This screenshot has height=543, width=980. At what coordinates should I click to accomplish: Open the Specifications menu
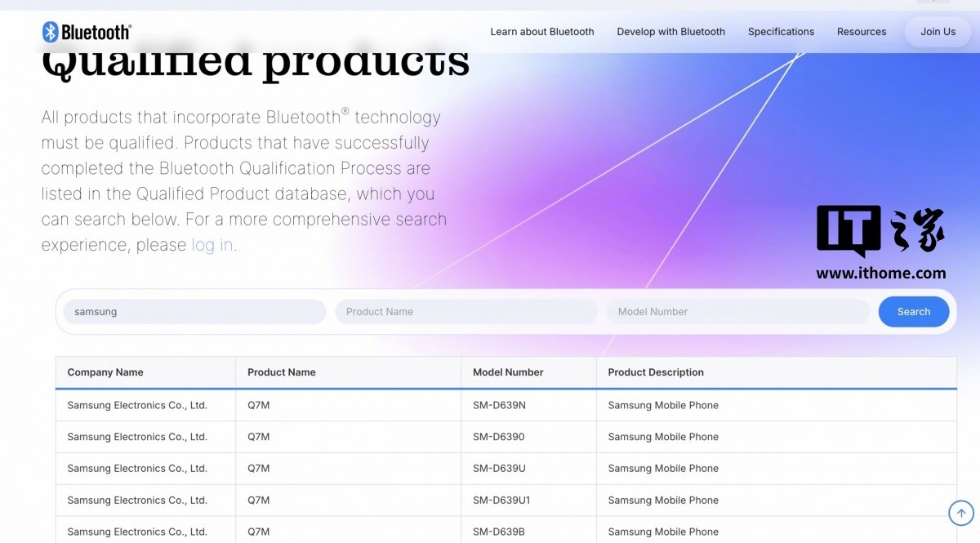pos(781,32)
